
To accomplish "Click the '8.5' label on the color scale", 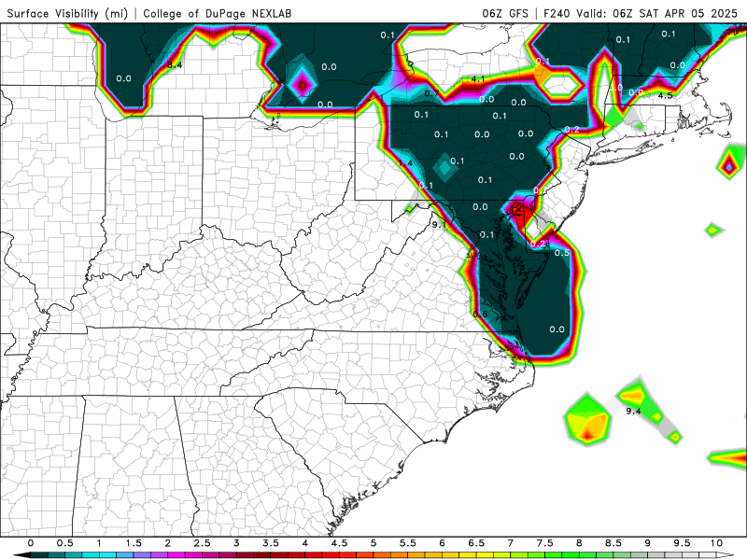I will [x=613, y=543].
